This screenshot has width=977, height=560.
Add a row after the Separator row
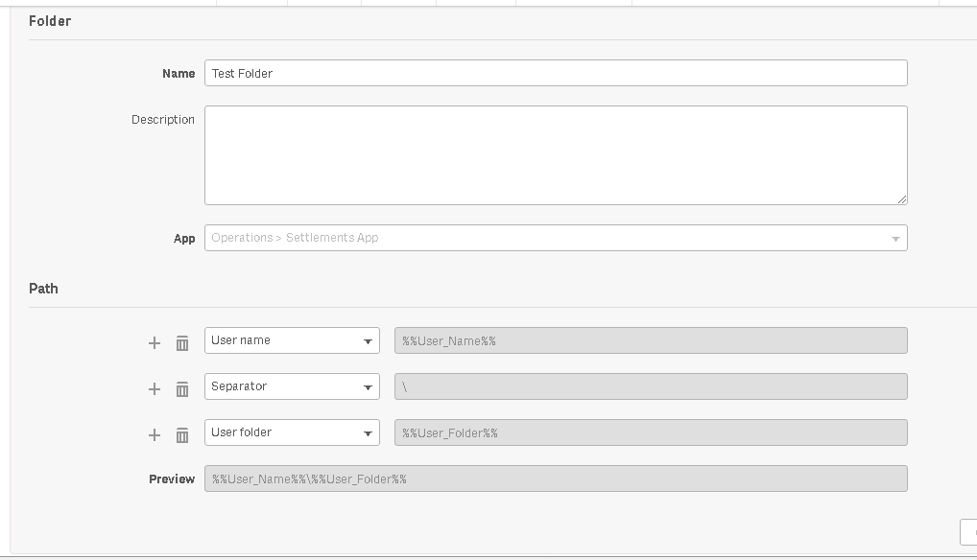[154, 388]
